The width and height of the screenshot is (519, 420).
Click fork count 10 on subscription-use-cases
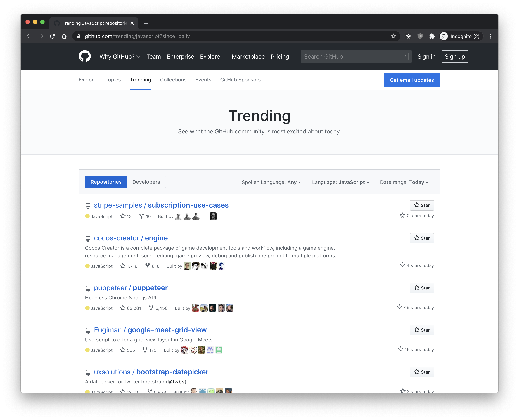click(145, 216)
